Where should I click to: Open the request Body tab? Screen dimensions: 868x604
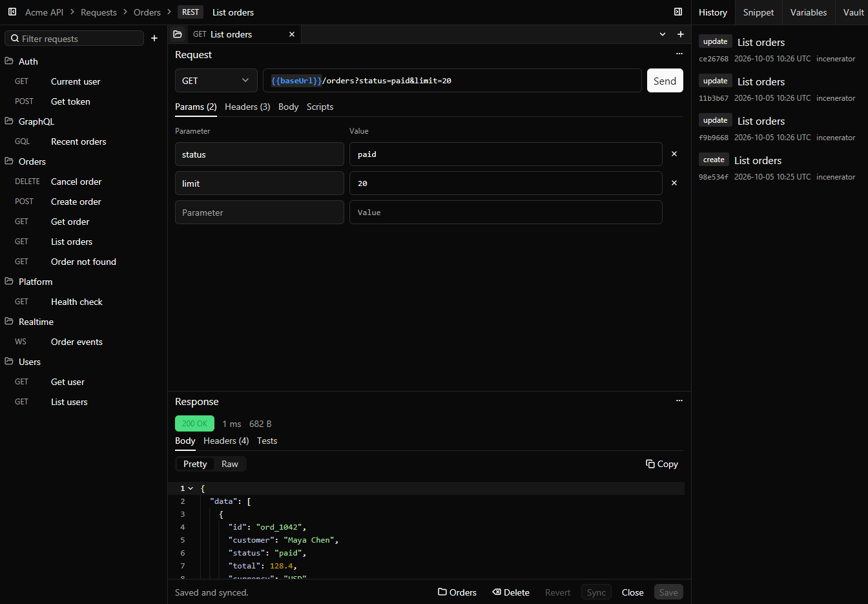coord(288,107)
